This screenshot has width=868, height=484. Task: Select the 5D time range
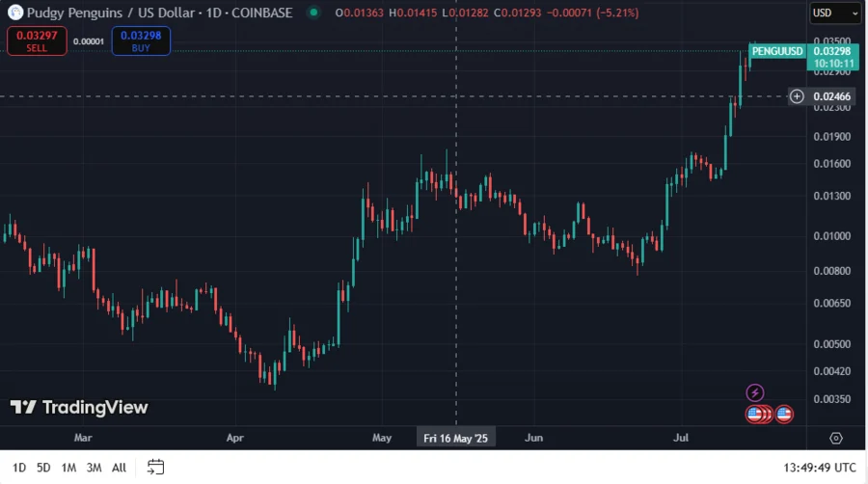[43, 468]
